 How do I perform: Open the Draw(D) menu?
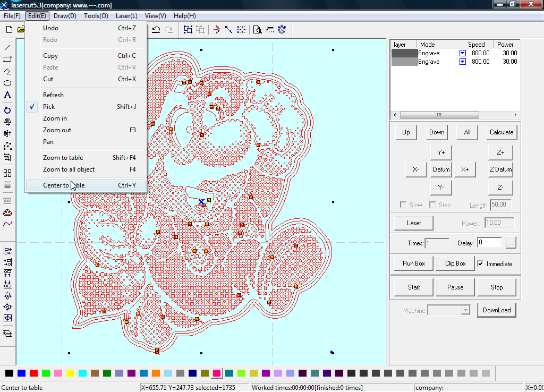pyautogui.click(x=65, y=16)
